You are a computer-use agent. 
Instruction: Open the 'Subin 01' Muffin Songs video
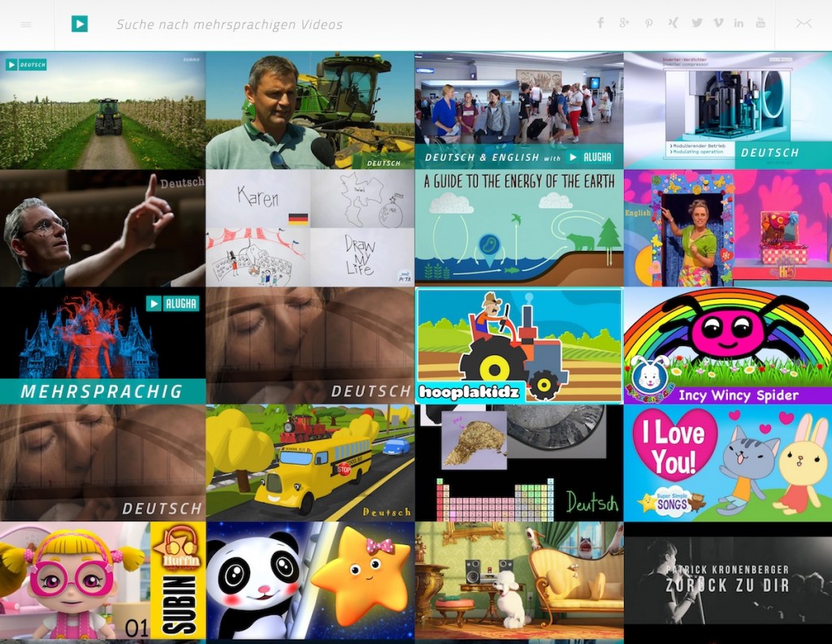[x=102, y=581]
